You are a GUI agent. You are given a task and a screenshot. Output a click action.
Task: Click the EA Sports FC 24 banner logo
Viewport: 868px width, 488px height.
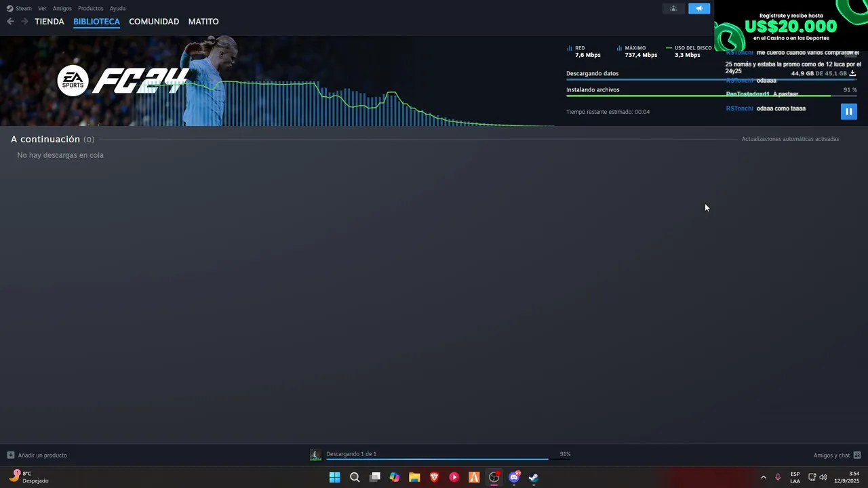coord(122,81)
